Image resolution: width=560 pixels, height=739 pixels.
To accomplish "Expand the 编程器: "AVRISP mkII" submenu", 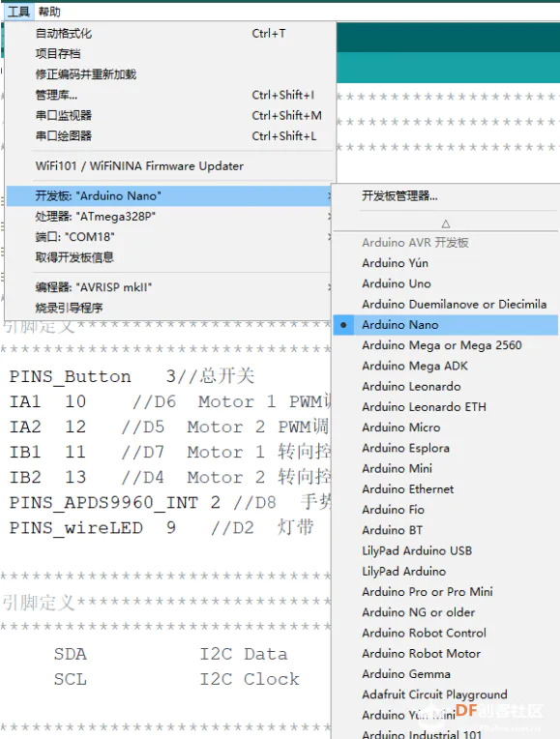I will pos(170,287).
